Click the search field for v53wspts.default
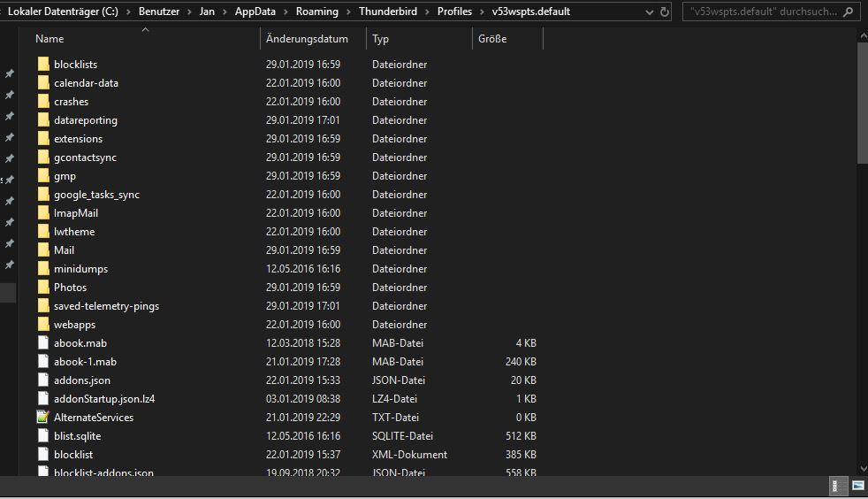This screenshot has width=868, height=499. pyautogui.click(x=760, y=12)
